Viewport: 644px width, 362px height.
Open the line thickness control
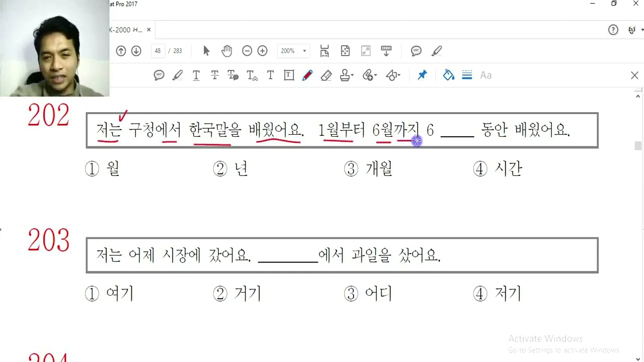pyautogui.click(x=467, y=75)
